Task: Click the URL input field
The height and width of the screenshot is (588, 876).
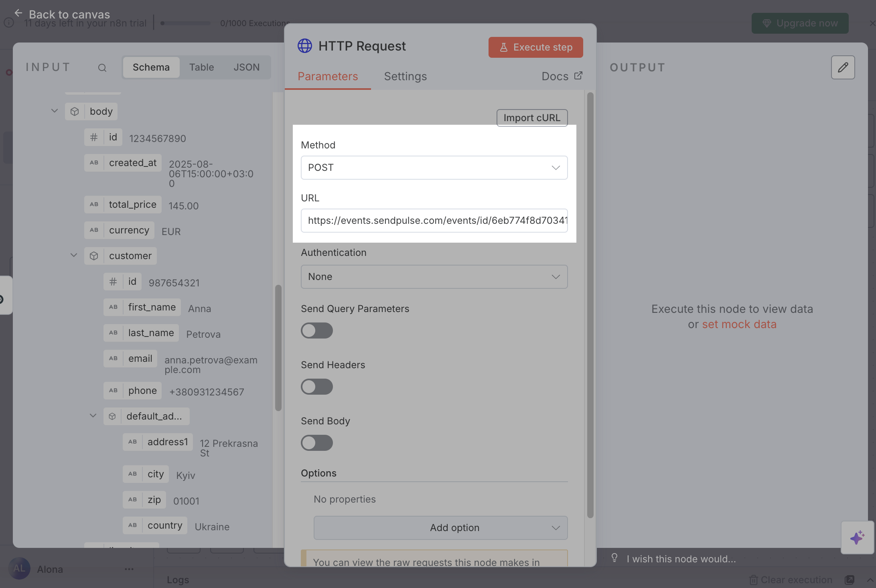Action: pyautogui.click(x=434, y=221)
